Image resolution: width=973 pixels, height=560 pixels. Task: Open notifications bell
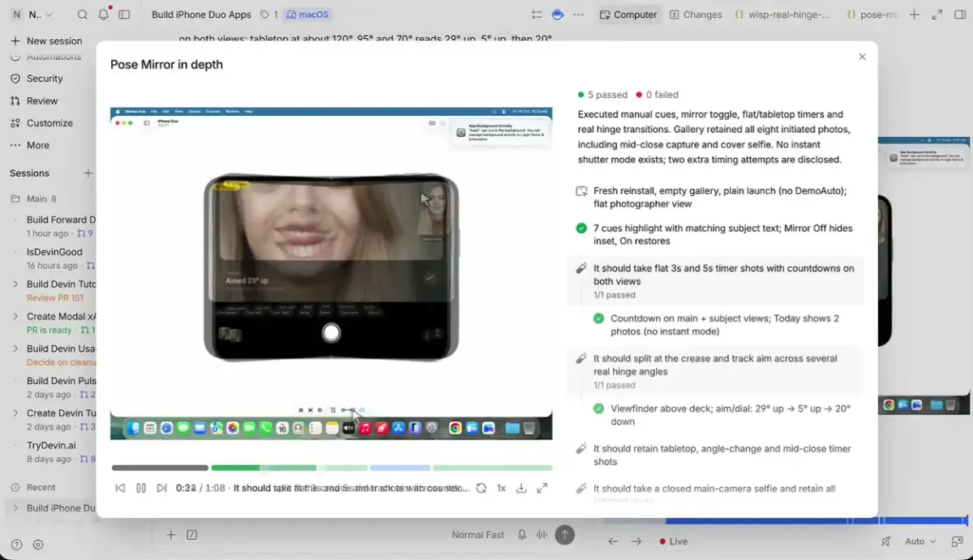coord(103,15)
